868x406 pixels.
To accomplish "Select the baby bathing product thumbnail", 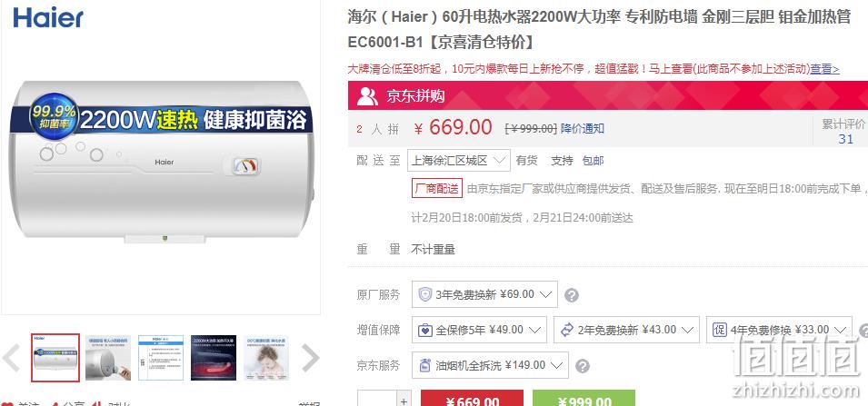I will coord(266,357).
